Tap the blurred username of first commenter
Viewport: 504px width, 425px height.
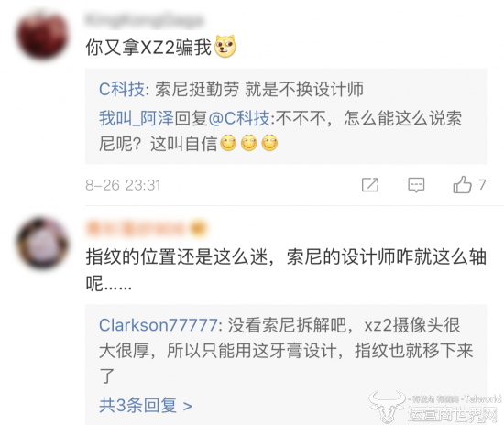click(x=144, y=20)
